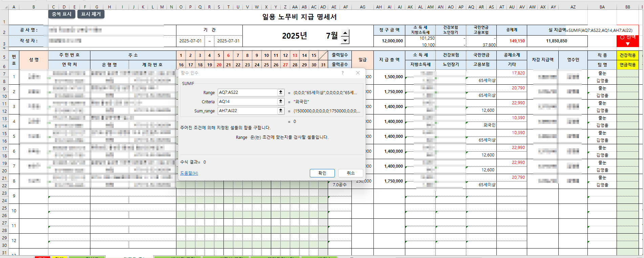Image resolution: width=644 pixels, height=258 pixels.
Task: Click inside the Range input field
Action: pyautogui.click(x=247, y=92)
